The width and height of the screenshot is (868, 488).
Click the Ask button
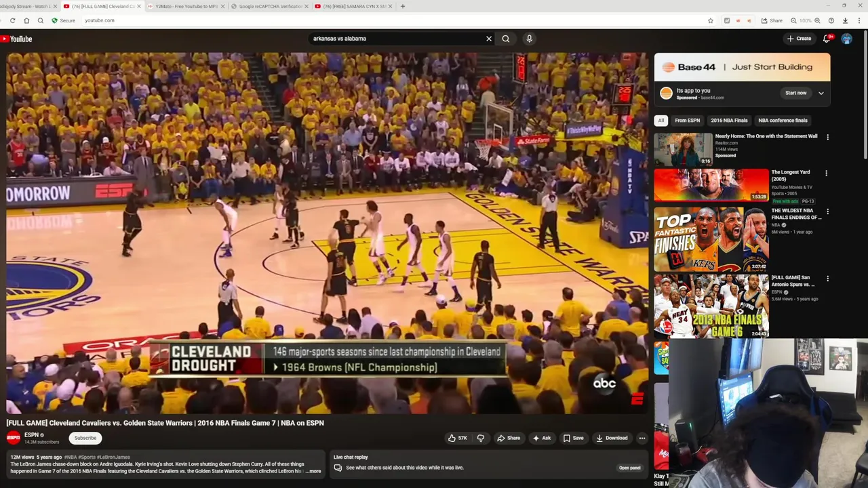(x=542, y=438)
